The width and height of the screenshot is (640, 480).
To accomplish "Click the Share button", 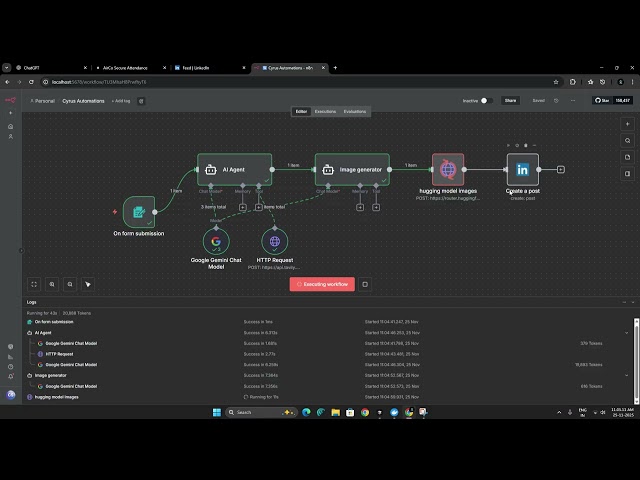I will [510, 100].
